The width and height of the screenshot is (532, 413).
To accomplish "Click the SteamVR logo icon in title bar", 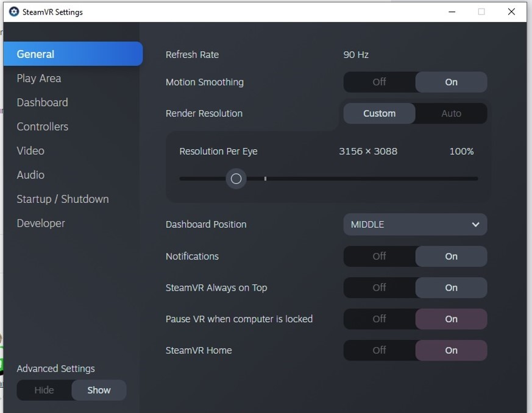I will [14, 12].
